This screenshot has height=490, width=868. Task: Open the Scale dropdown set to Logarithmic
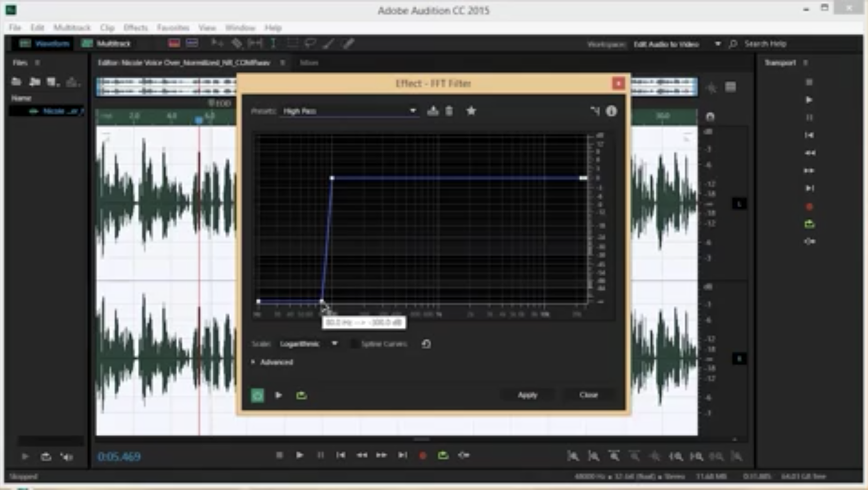point(335,344)
